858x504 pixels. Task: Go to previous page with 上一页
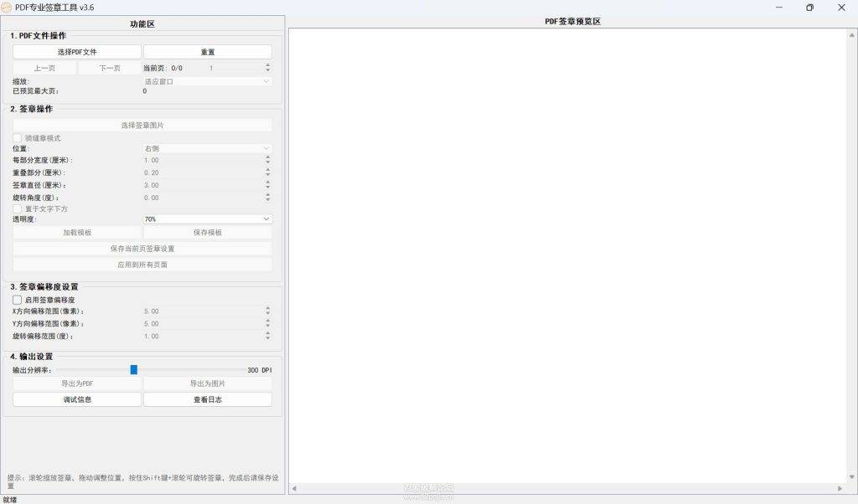click(44, 67)
